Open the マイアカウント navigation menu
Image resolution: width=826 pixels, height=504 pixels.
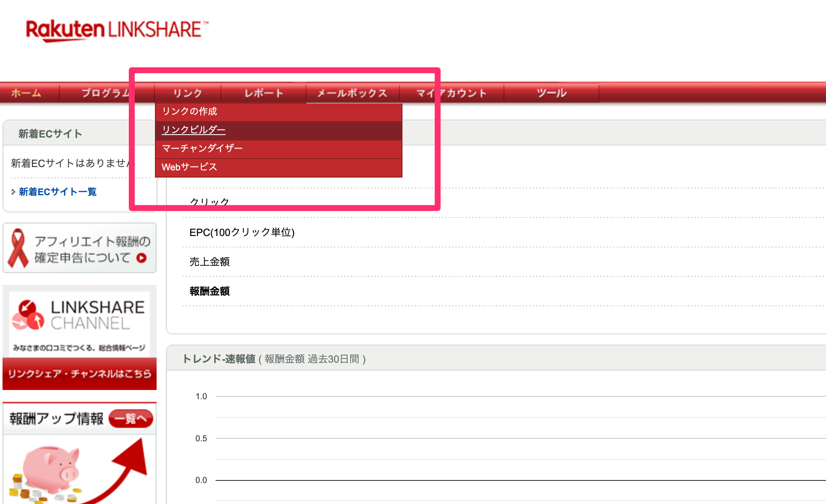(x=451, y=93)
